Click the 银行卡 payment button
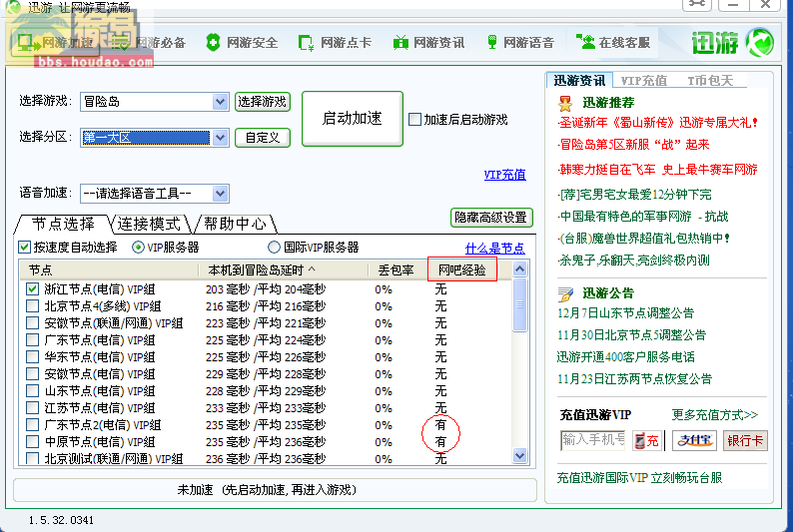793x532 pixels. 745,440
